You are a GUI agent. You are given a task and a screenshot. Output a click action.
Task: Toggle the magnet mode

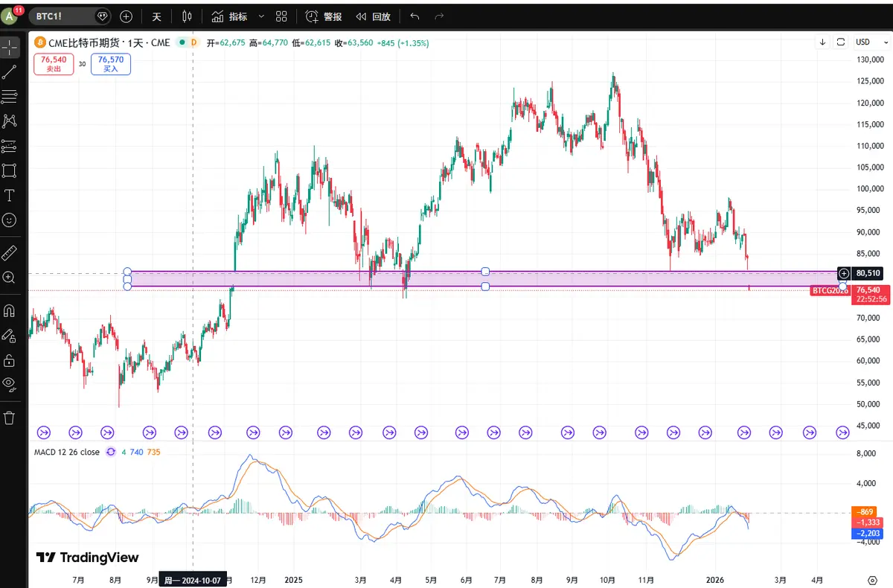coord(10,310)
